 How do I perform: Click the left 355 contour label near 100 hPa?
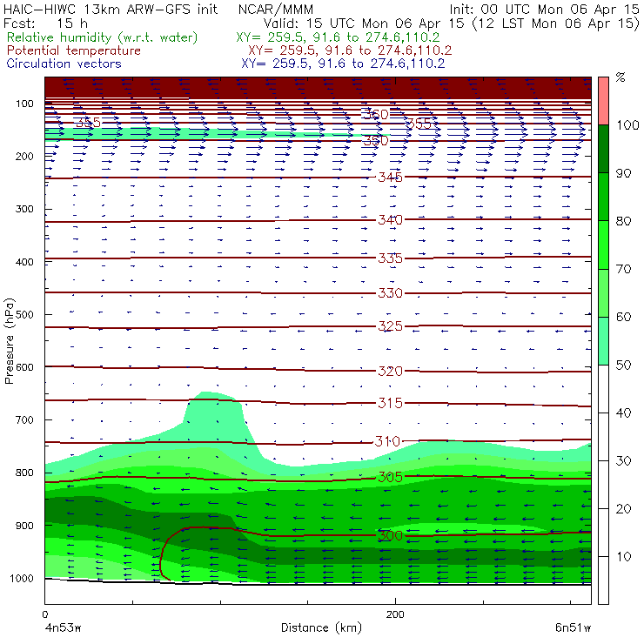coord(88,123)
